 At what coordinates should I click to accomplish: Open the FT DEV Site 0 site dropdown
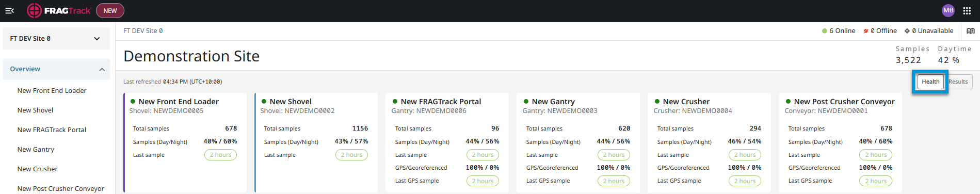[x=56, y=39]
